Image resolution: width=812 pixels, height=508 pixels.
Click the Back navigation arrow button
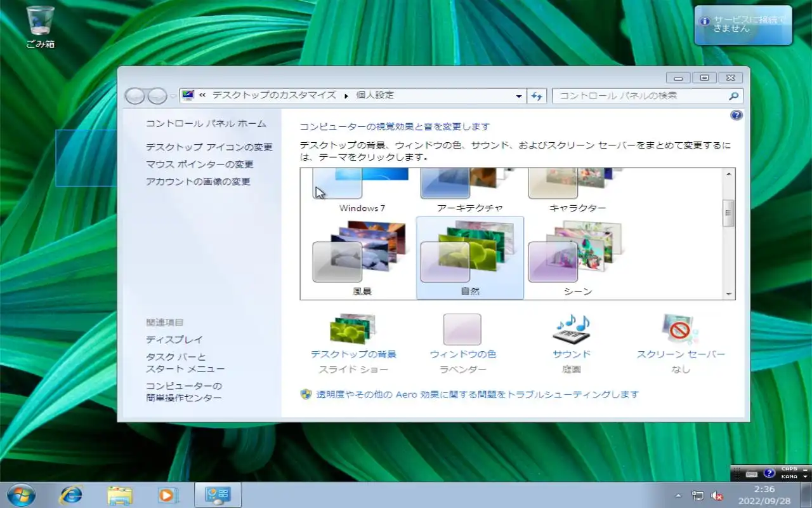(x=135, y=96)
